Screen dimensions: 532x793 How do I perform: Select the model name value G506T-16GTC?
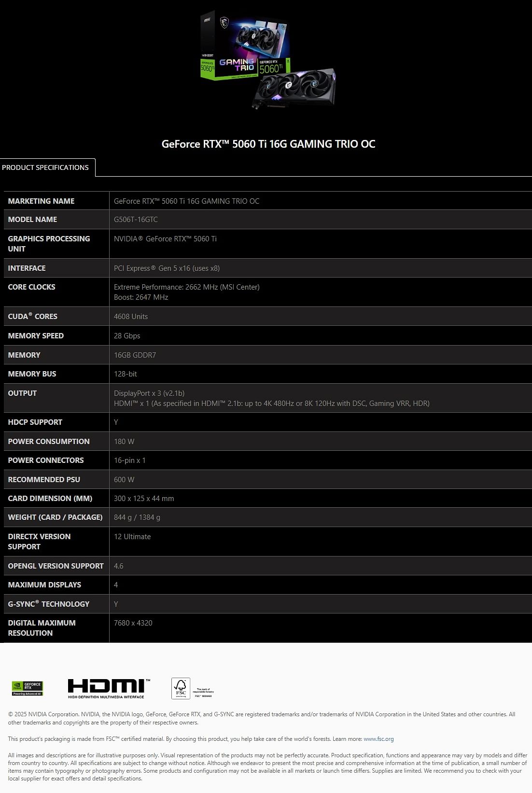point(136,219)
